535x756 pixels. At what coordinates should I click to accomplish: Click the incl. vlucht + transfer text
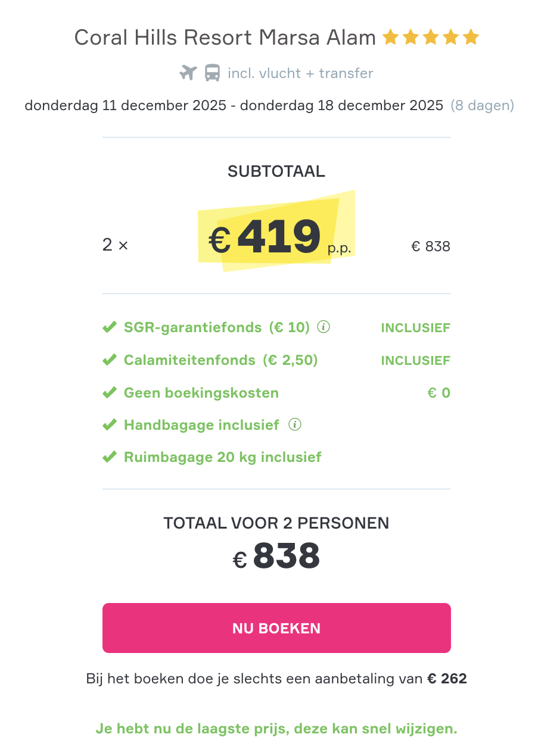(300, 73)
